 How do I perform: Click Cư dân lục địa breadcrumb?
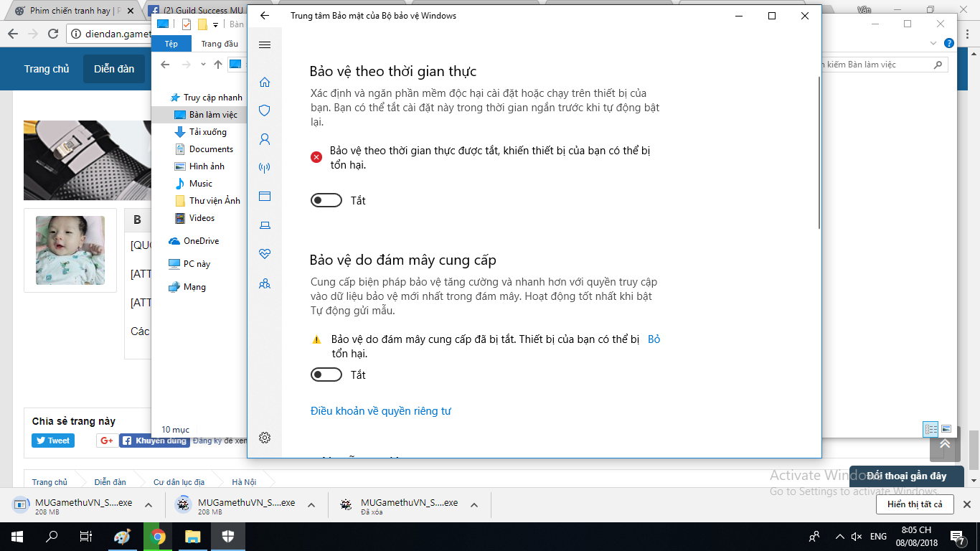coord(179,482)
